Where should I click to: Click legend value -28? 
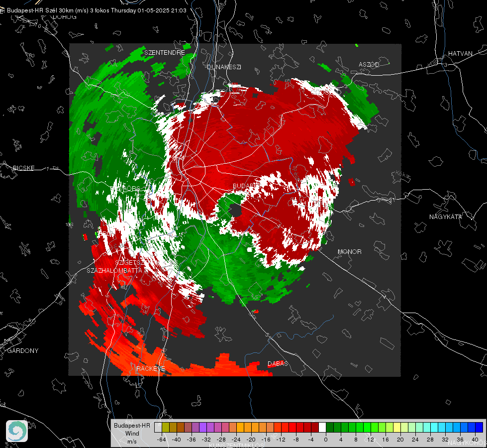click(221, 440)
